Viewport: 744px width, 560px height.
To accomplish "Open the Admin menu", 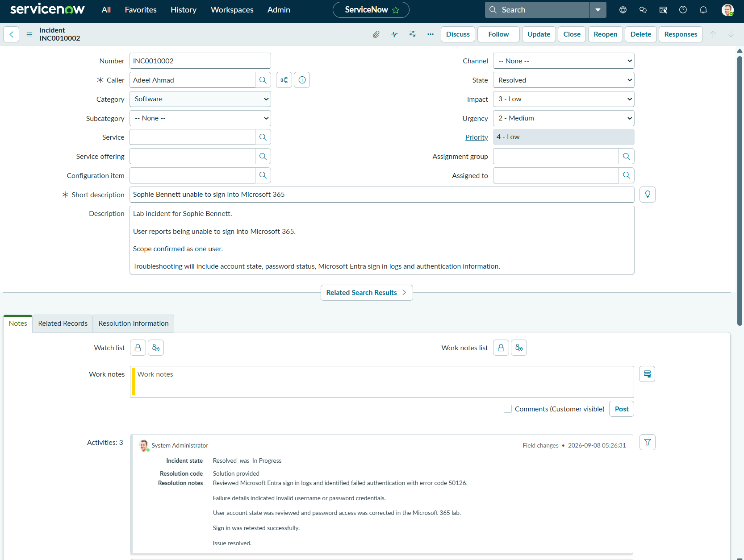I will [x=279, y=10].
